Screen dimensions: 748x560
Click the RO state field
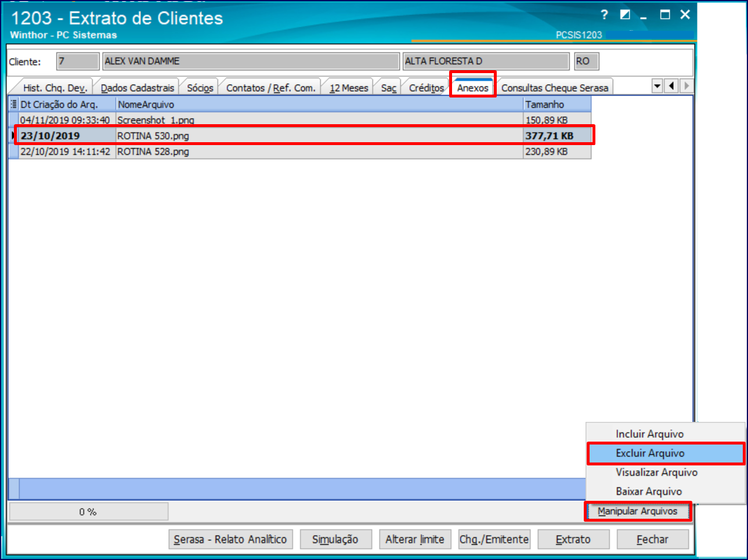[586, 61]
